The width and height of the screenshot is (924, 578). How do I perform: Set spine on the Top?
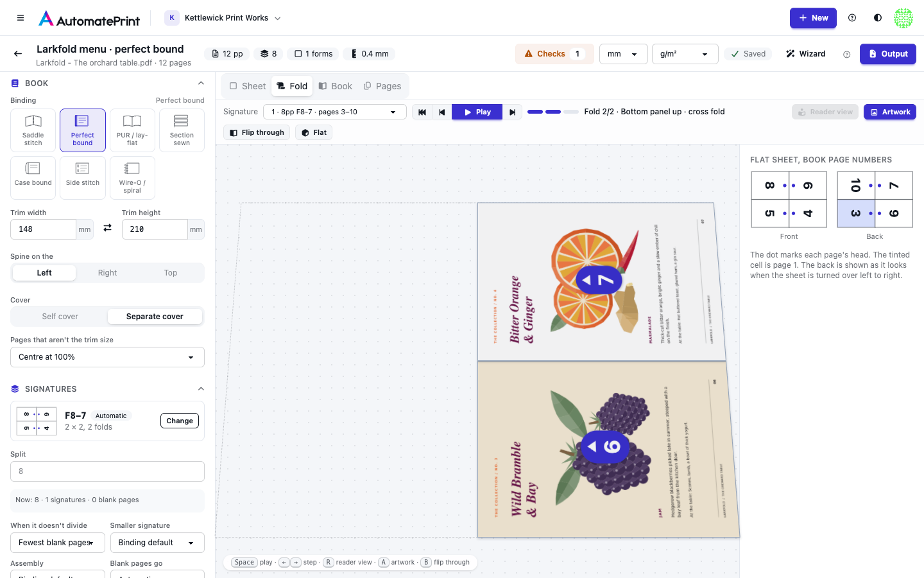[x=171, y=273]
